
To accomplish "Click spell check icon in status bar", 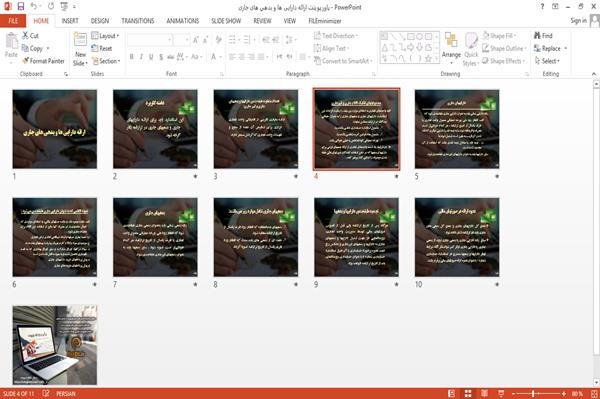I will tap(46, 393).
